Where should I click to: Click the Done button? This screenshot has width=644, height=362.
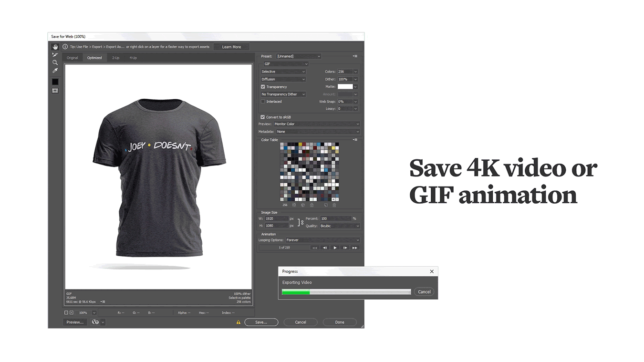340,322
